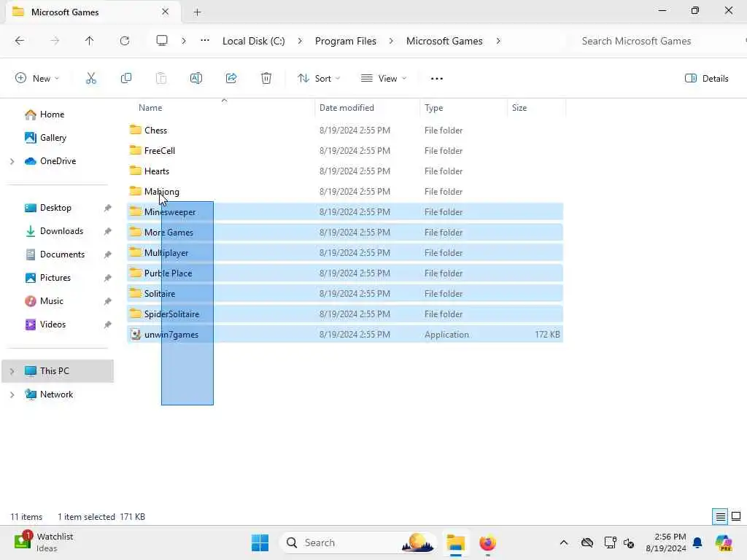
Task: Open Firefox from taskbar
Action: pyautogui.click(x=487, y=542)
